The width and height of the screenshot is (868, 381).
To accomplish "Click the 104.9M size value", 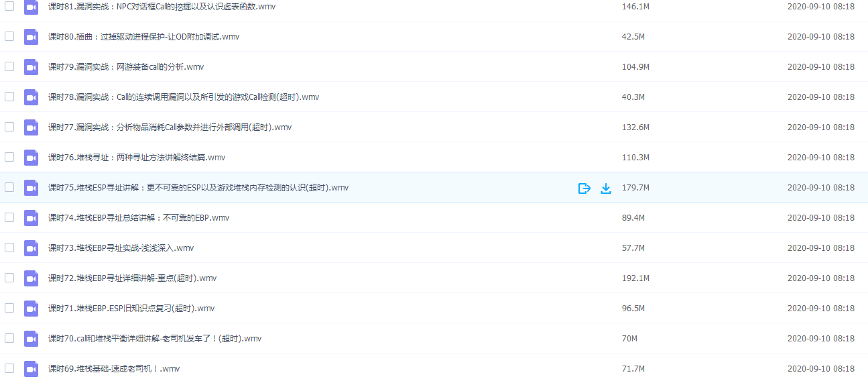I will click(x=635, y=67).
